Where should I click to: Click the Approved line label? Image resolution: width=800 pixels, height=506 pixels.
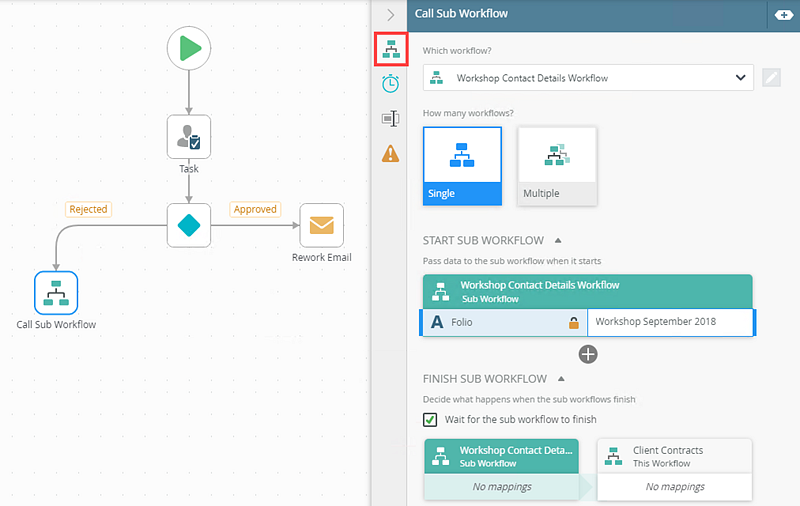point(255,209)
